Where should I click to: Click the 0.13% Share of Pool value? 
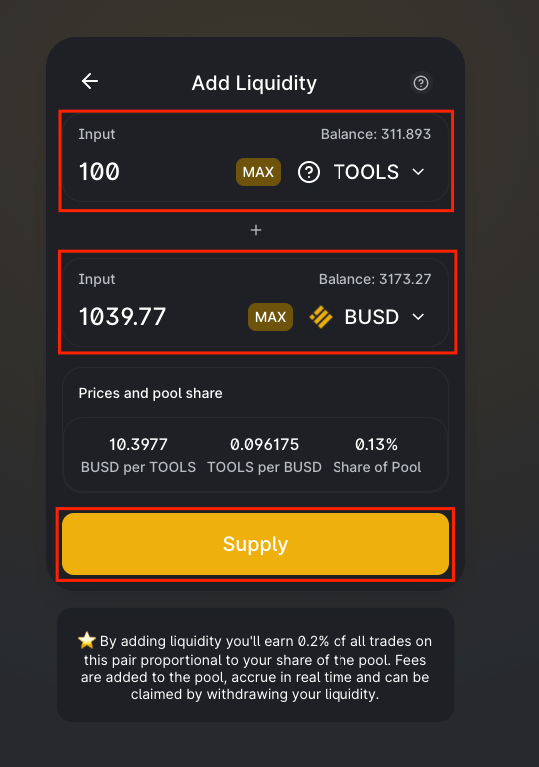click(x=376, y=445)
